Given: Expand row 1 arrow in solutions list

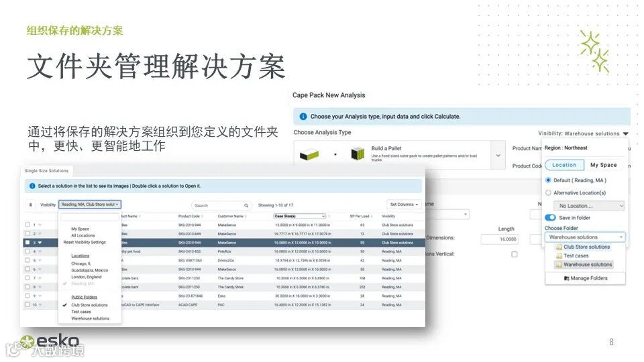Looking at the screenshot, I should pyautogui.click(x=40, y=225).
